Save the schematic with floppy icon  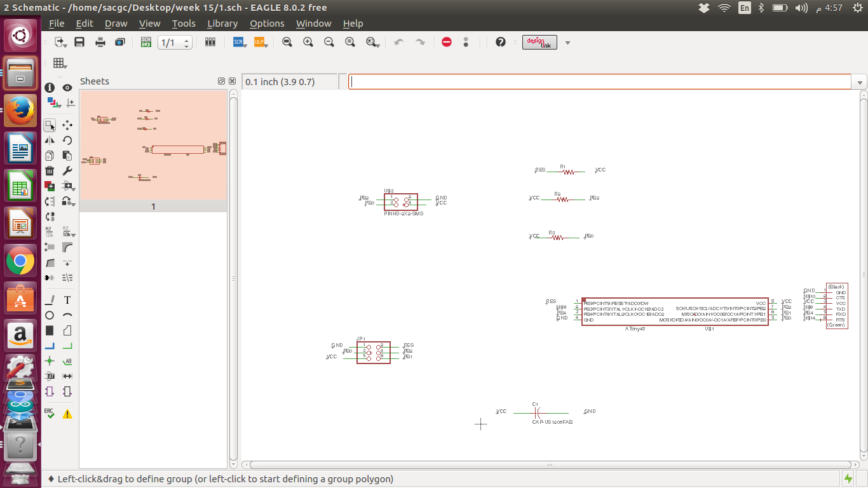pyautogui.click(x=79, y=42)
